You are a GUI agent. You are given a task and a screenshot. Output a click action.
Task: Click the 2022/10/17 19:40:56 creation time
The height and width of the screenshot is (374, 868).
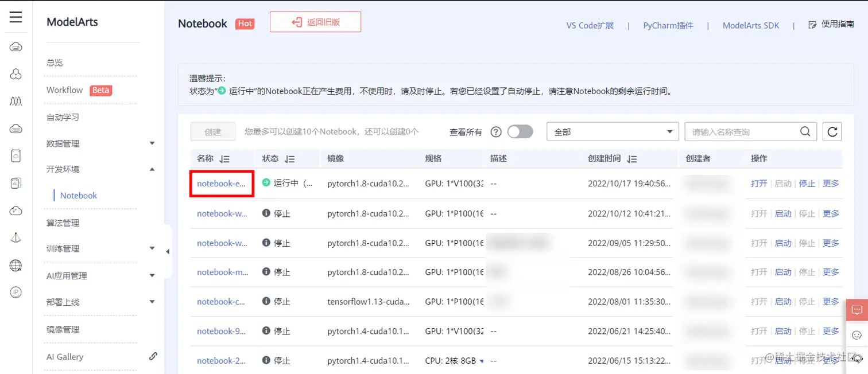(629, 184)
